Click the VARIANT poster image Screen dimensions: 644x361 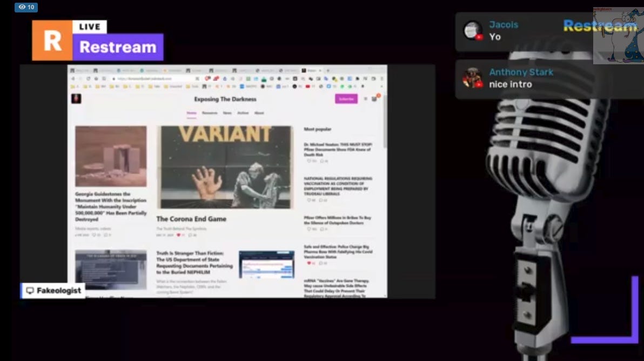pos(225,168)
